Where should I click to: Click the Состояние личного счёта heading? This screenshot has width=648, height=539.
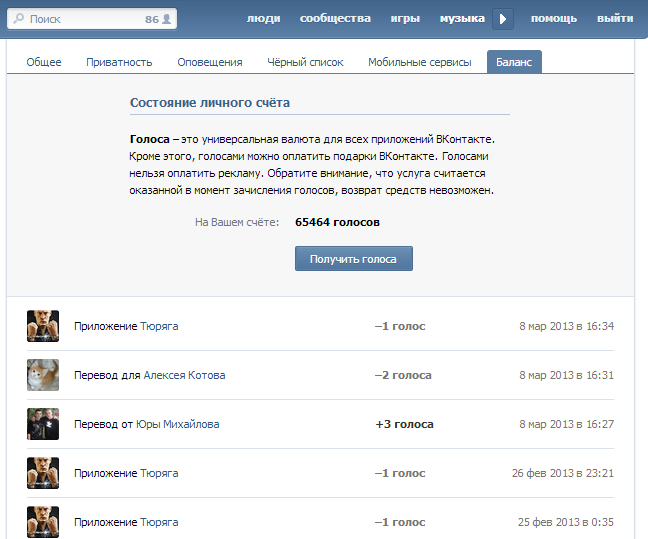(210, 103)
